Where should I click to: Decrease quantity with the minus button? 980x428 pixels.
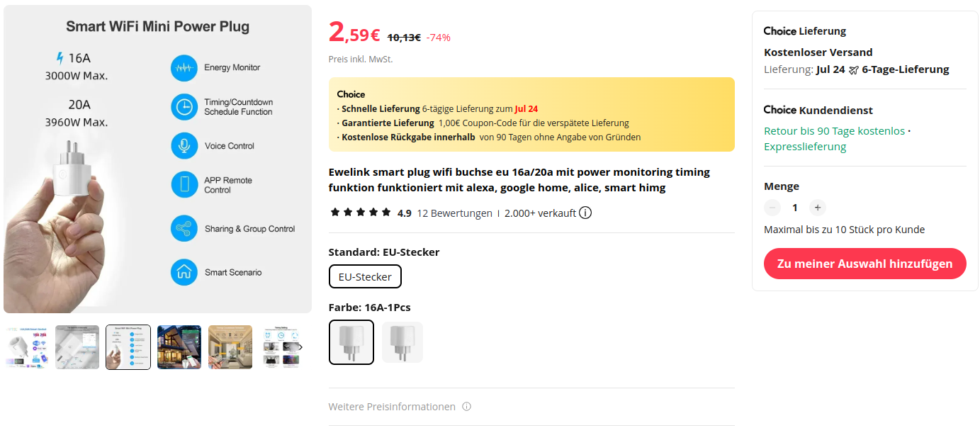(x=772, y=208)
